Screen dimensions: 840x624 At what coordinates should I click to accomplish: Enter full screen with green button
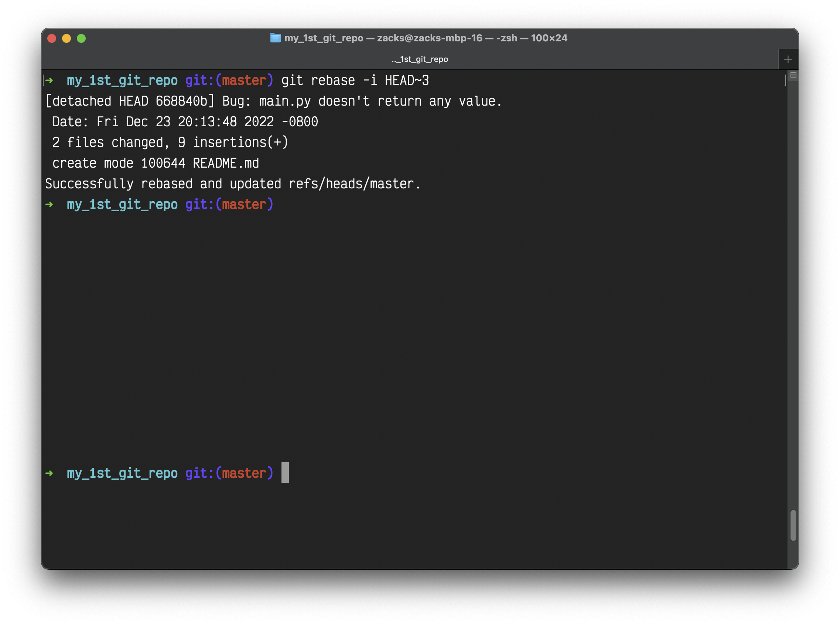[x=81, y=38]
